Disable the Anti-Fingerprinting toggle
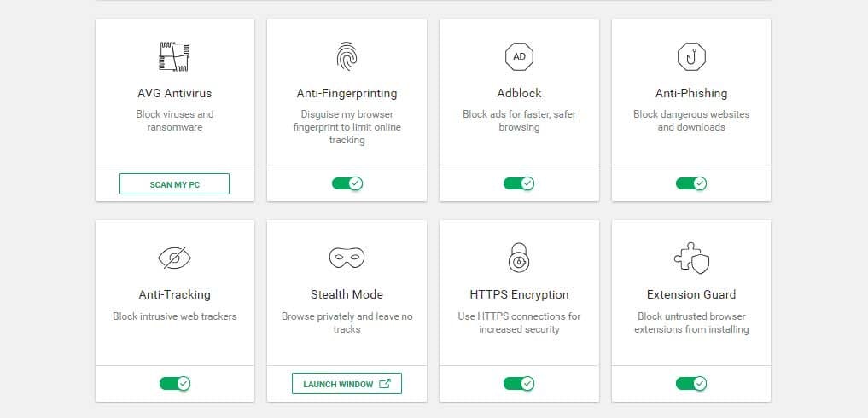 (x=347, y=183)
